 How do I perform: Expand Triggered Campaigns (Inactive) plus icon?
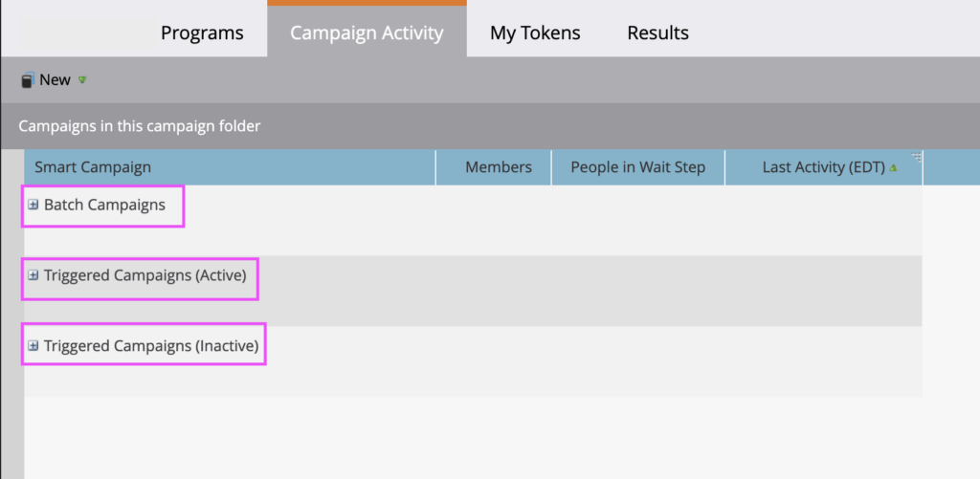[33, 346]
